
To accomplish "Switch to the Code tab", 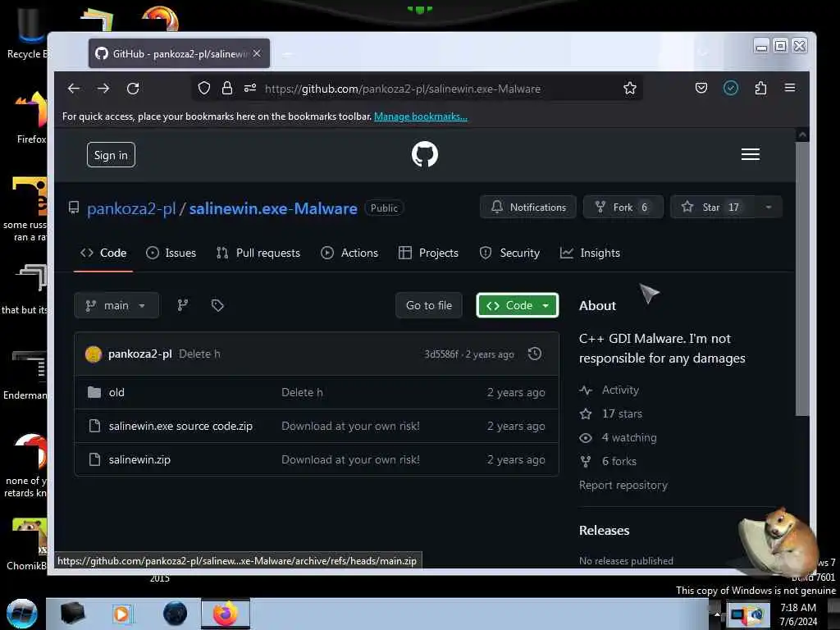I will click(x=103, y=253).
